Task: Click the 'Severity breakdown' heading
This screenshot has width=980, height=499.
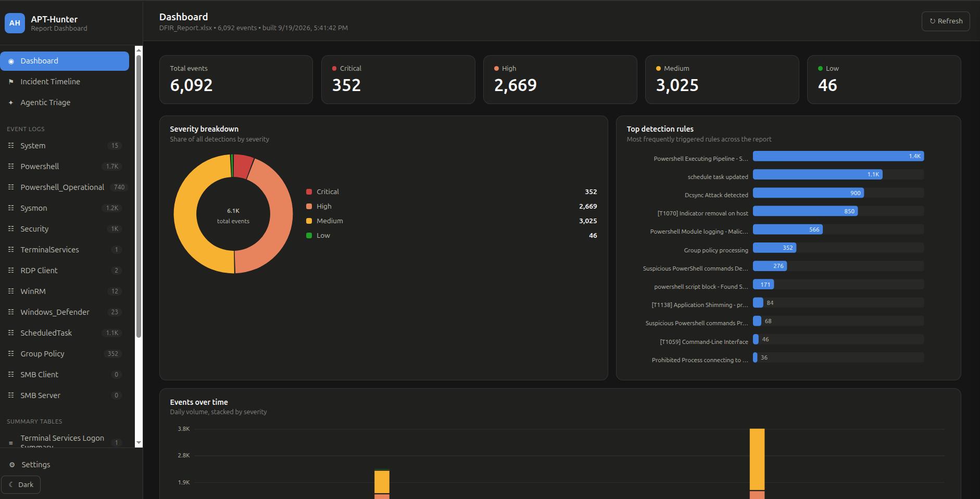Action: (204, 129)
